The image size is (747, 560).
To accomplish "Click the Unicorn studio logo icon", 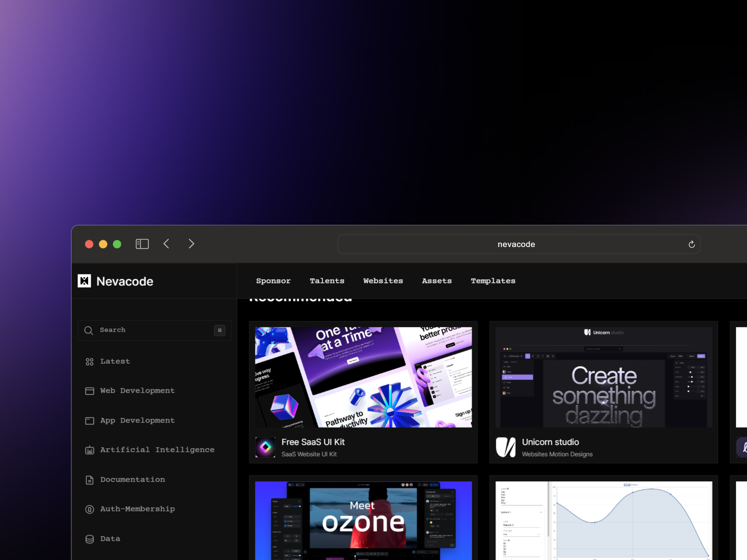I will [x=506, y=447].
